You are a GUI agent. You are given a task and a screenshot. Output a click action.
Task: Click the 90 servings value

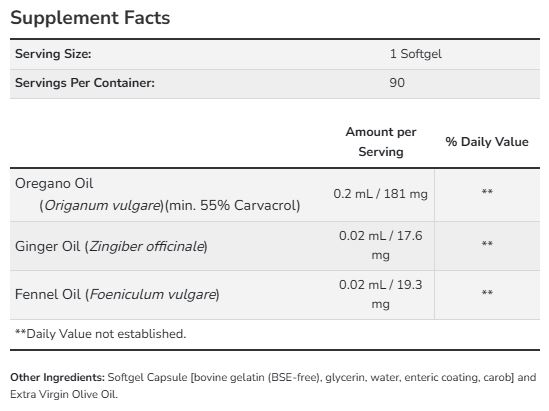(397, 83)
